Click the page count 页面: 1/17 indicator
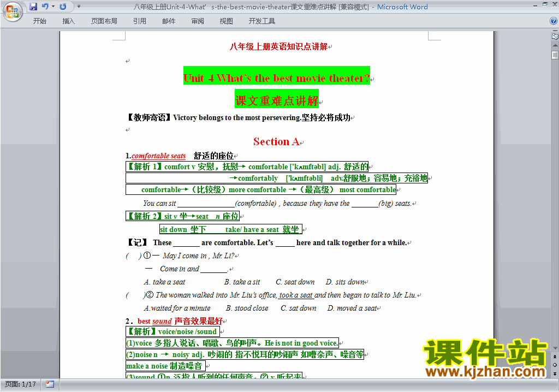The height and width of the screenshot is (392, 559). (20, 384)
